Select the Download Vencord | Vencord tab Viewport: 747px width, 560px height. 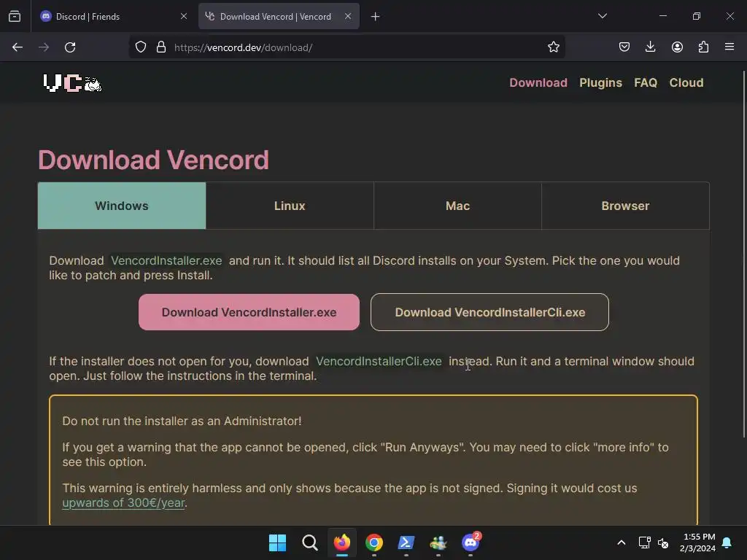click(279, 16)
